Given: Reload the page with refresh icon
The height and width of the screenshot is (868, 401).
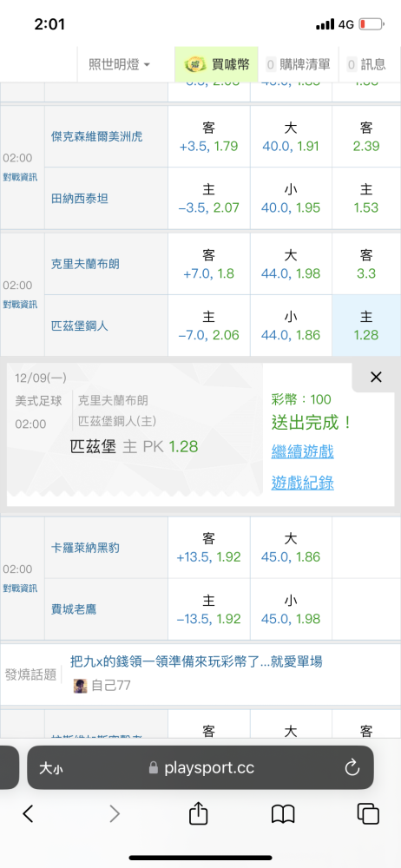Looking at the screenshot, I should [352, 767].
